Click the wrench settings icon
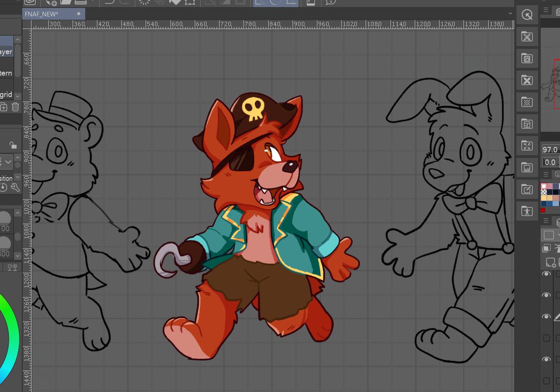560x392 pixels. coord(15,188)
